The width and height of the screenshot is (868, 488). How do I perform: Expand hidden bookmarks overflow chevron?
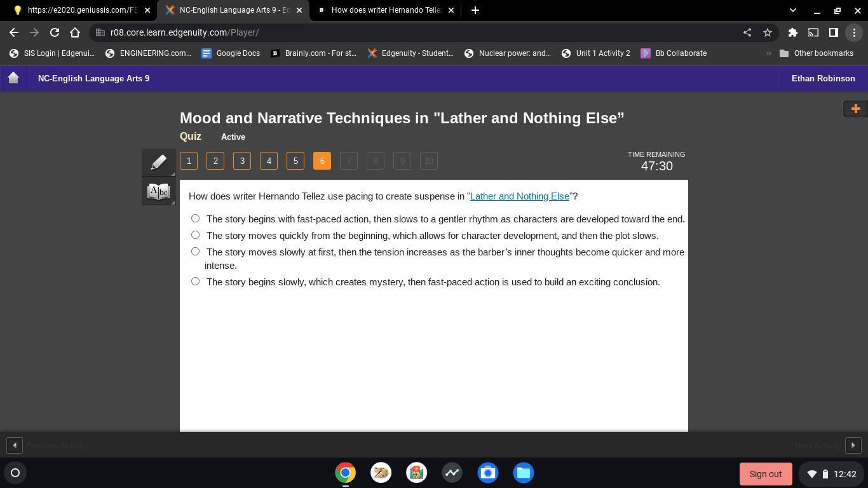[x=768, y=53]
